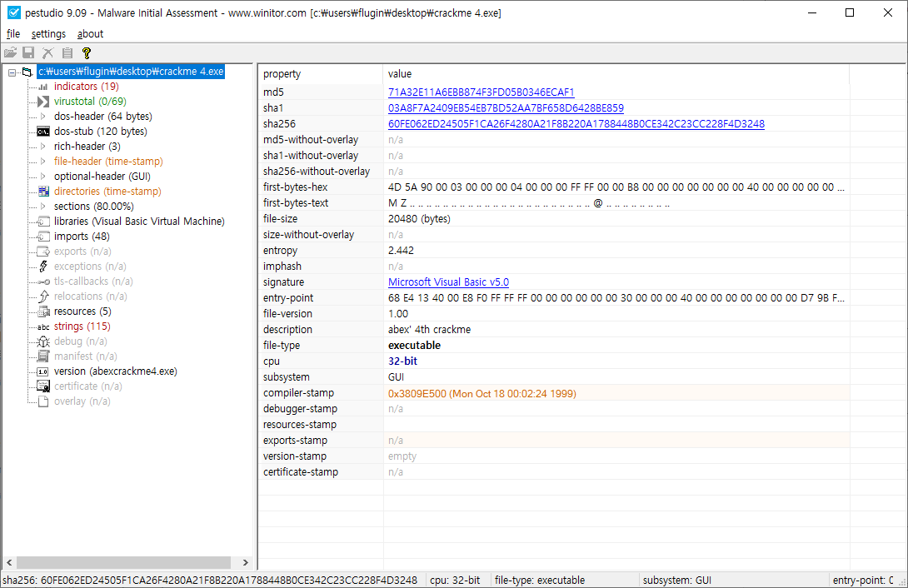Screen dimensions: 908x588
Task: Click the open file toolbar icon
Action: (x=10, y=52)
